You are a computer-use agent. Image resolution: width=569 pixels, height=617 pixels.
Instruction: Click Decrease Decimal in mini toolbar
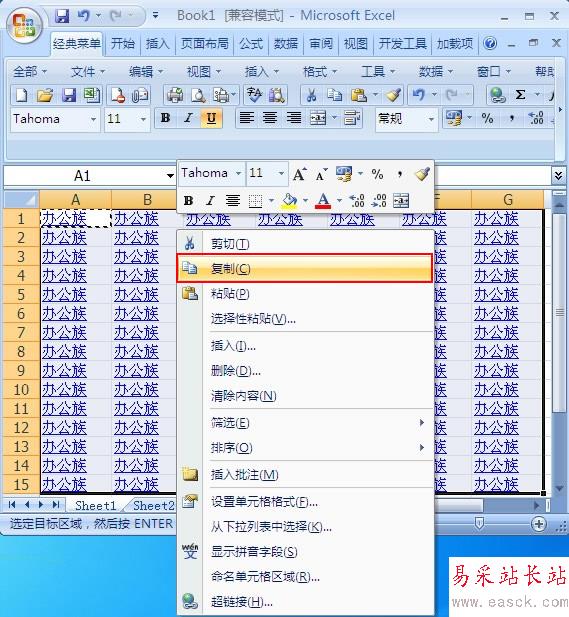click(379, 201)
